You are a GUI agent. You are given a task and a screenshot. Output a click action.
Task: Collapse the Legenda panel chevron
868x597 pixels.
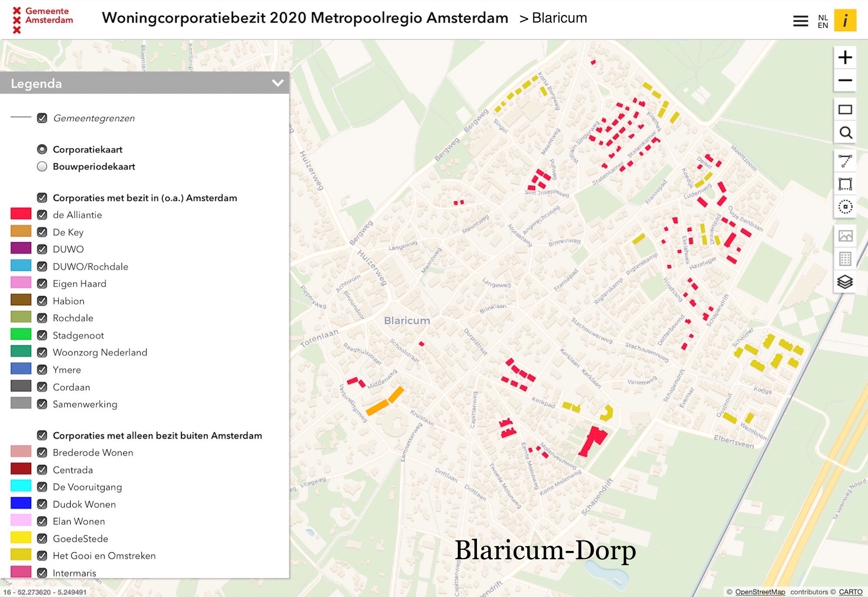coord(277,83)
